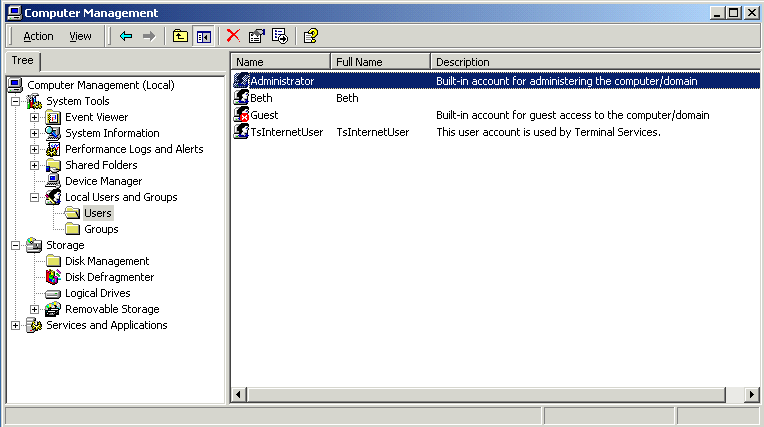Collapse the System Tools node

pyautogui.click(x=15, y=101)
